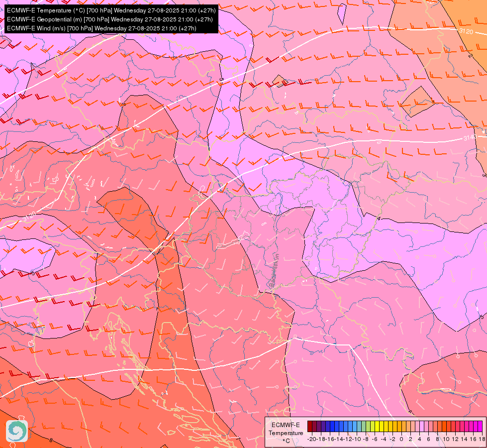Image resolution: width=487 pixels, height=448 pixels.
Task: Click legend value 12
Action: click(x=455, y=439)
